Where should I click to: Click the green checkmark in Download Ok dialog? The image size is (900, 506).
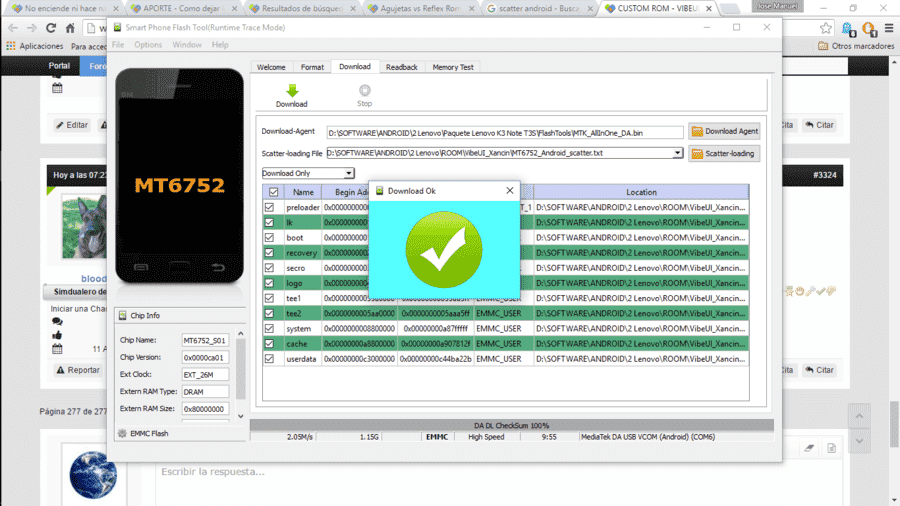(444, 250)
